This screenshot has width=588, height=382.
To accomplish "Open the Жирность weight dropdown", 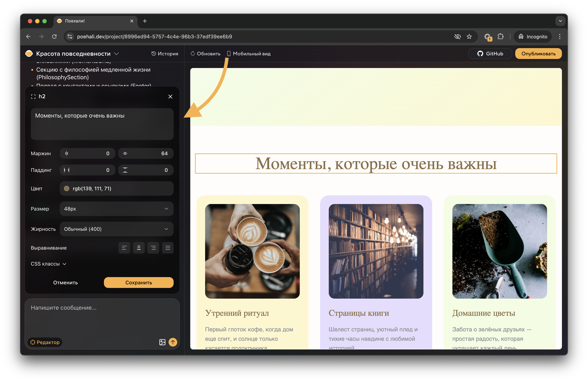I will [x=116, y=229].
